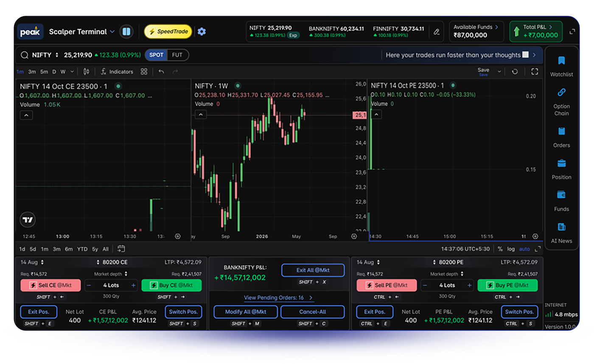
Task: Expand the dropdown arrow next to Save
Action: [x=499, y=72]
